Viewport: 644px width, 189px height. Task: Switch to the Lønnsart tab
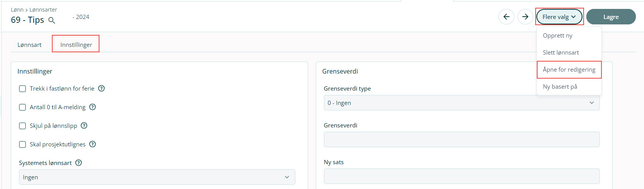click(29, 45)
